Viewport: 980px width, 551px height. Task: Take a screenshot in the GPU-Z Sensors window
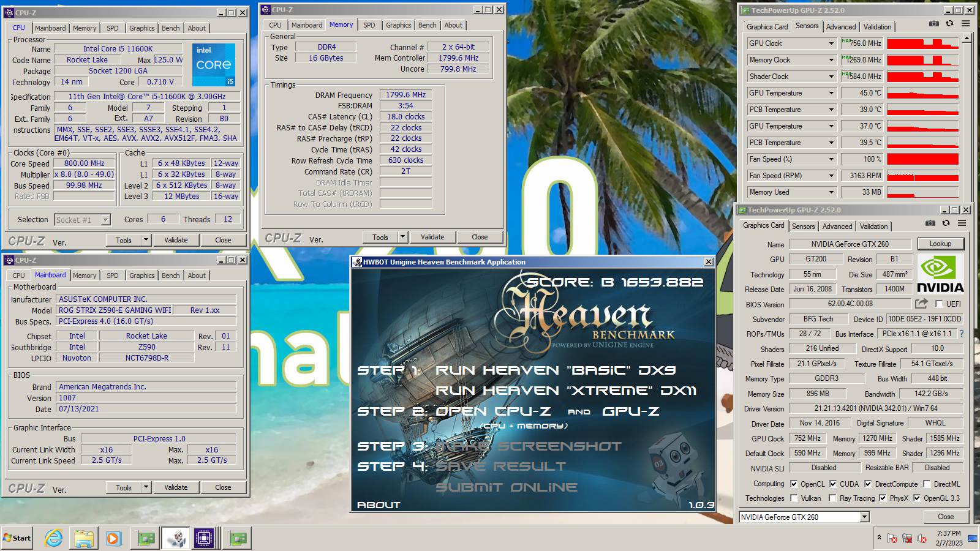[933, 24]
